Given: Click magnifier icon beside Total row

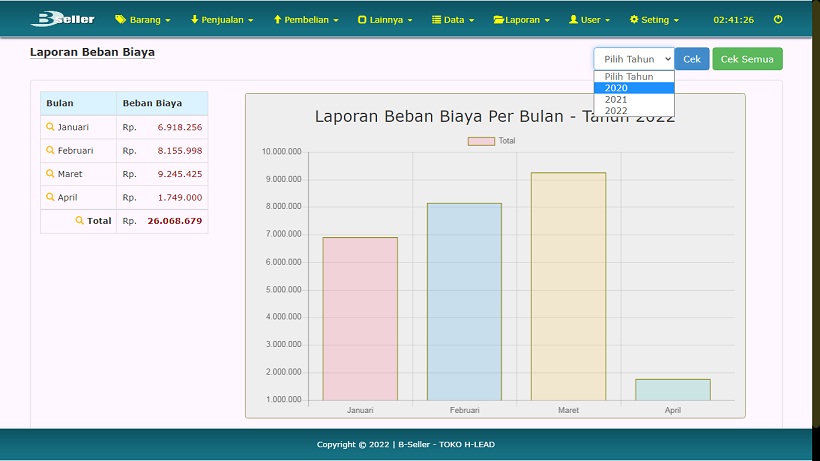Looking at the screenshot, I should [x=80, y=220].
